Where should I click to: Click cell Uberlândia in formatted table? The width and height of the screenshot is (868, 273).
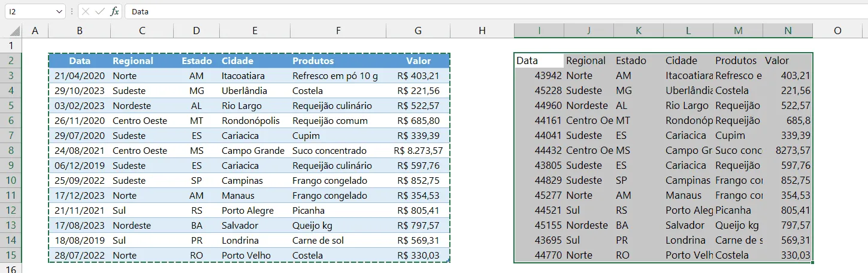[x=255, y=90]
